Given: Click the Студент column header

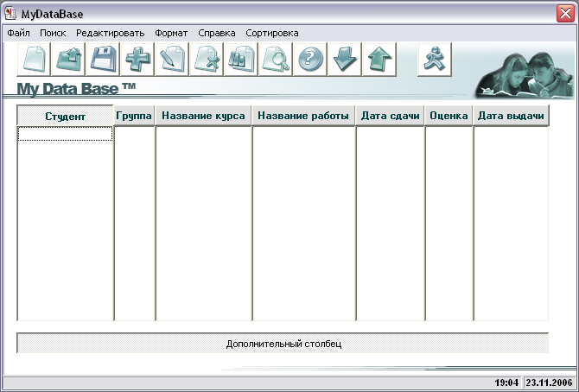Looking at the screenshot, I should (65, 116).
